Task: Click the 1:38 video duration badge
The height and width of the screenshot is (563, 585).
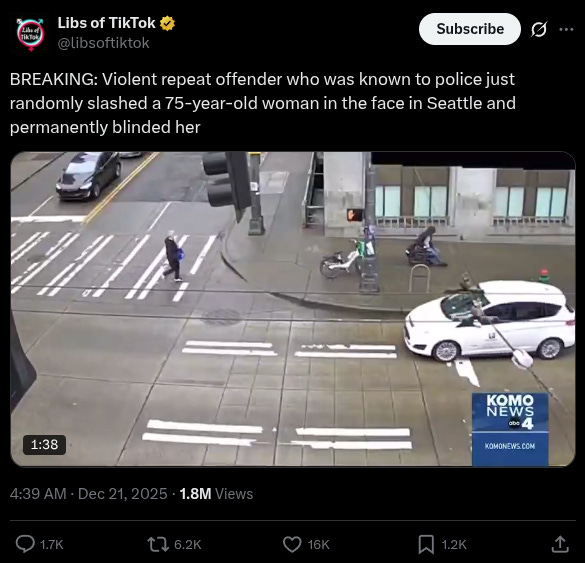Action: pyautogui.click(x=44, y=445)
